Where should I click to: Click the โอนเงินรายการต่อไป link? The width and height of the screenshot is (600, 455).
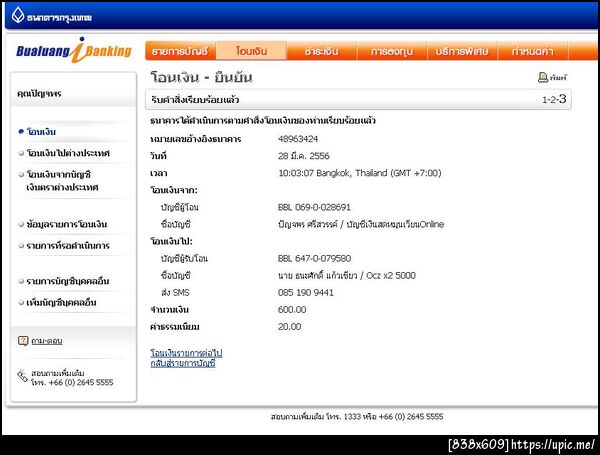click(186, 353)
